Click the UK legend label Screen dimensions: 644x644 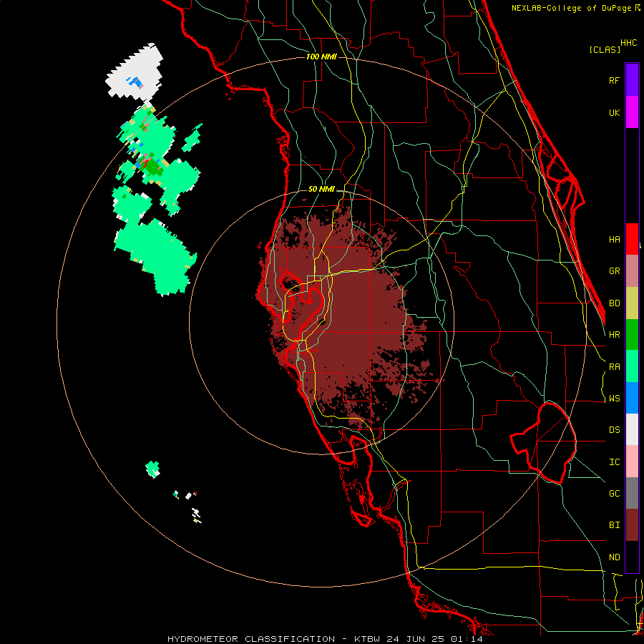click(614, 112)
